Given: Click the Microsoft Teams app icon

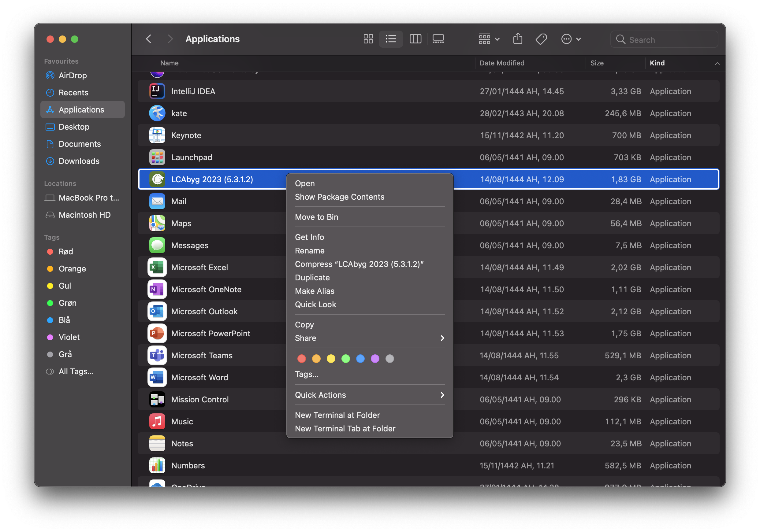Looking at the screenshot, I should (x=157, y=355).
